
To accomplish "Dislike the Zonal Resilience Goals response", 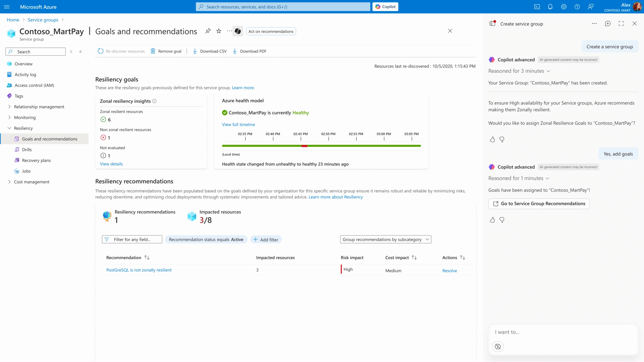I will (502, 139).
